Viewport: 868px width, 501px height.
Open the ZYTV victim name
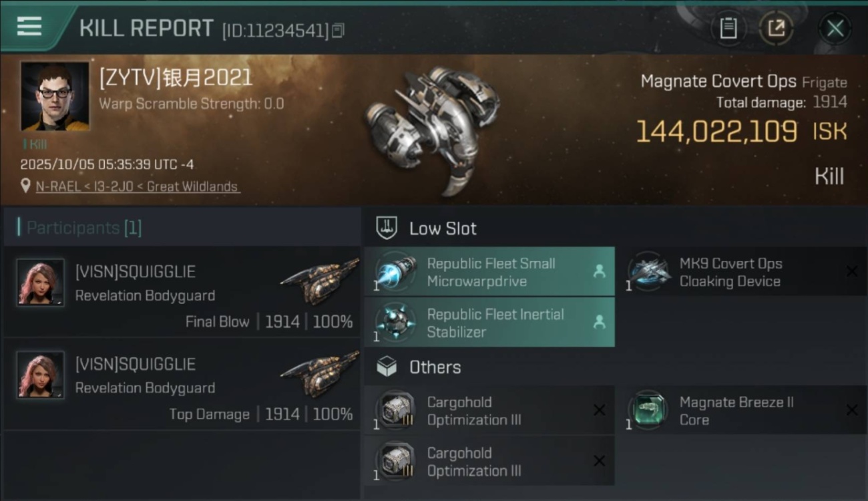pos(176,78)
